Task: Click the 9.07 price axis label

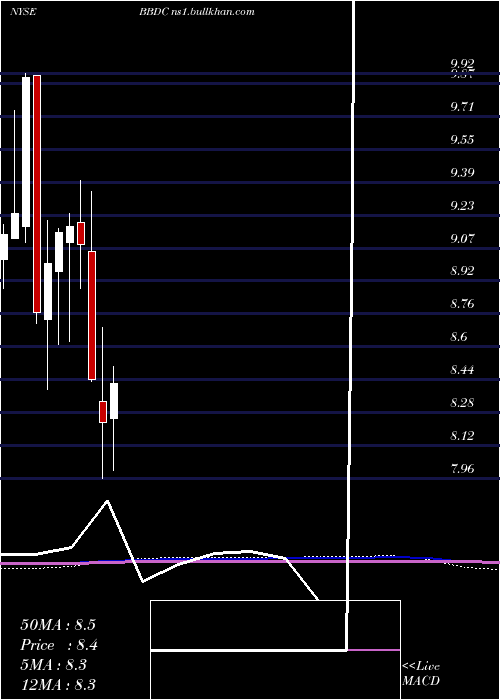Action: 462,238
